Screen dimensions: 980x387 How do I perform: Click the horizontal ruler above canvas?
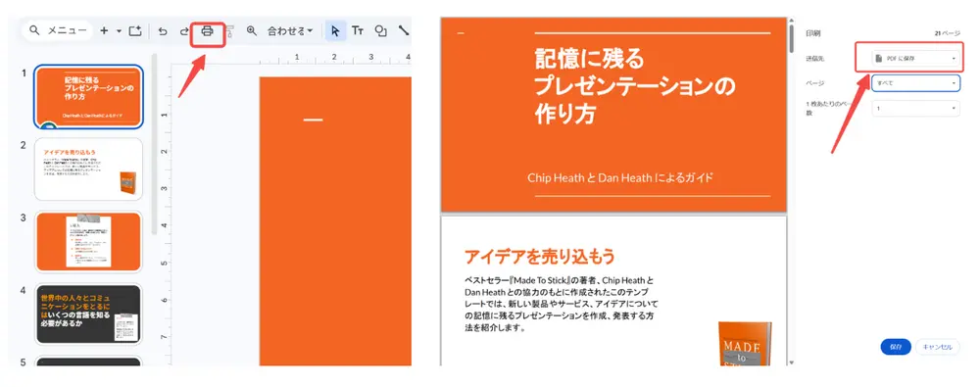pyautogui.click(x=291, y=58)
